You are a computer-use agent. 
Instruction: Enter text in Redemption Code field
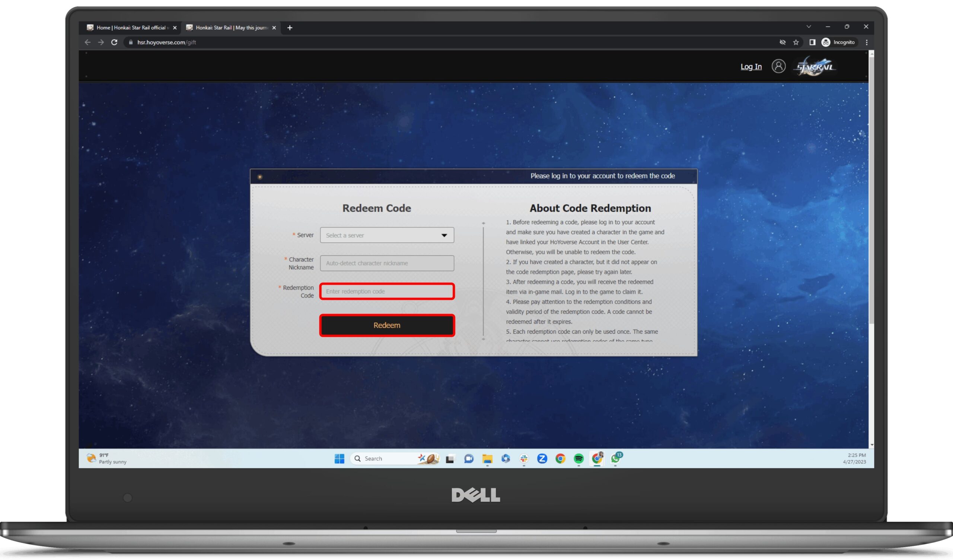[386, 291]
